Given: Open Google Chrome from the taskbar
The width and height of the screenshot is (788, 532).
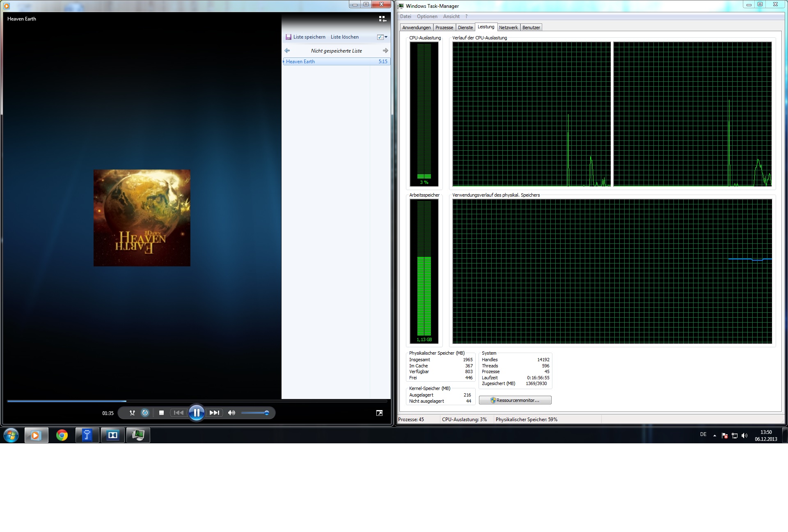Looking at the screenshot, I should [62, 435].
